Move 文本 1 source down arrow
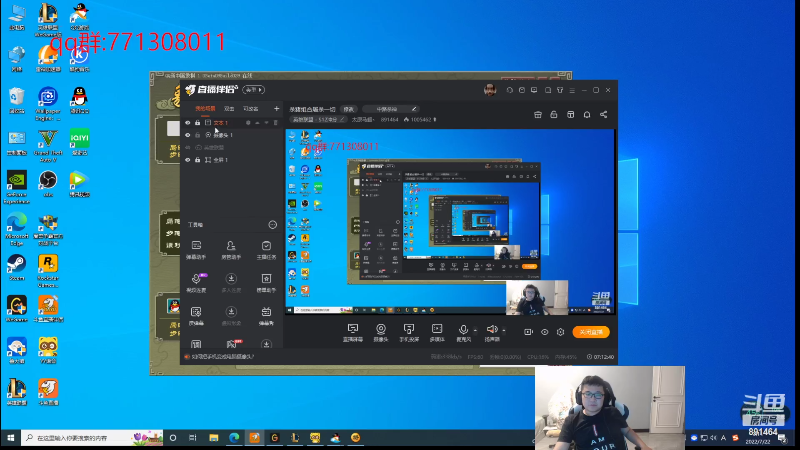Viewport: 800px width, 450px height. coord(266,123)
